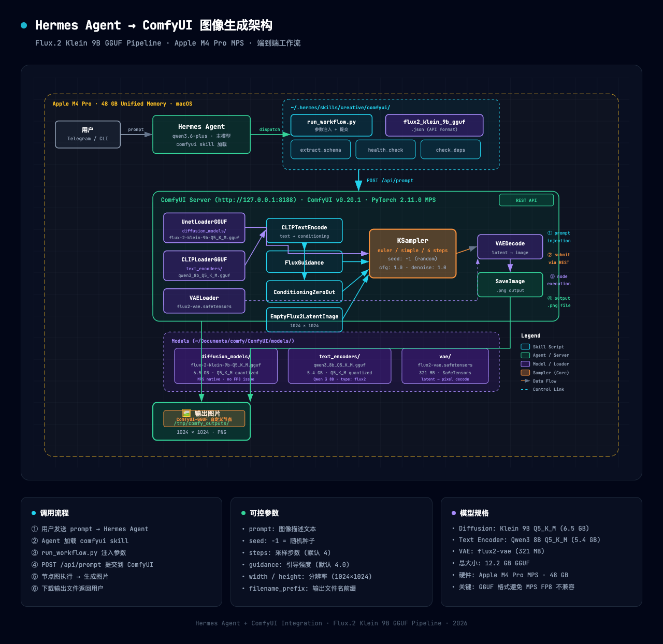Click the Agent / Server legend swatch
This screenshot has width=663, height=644.
525,355
